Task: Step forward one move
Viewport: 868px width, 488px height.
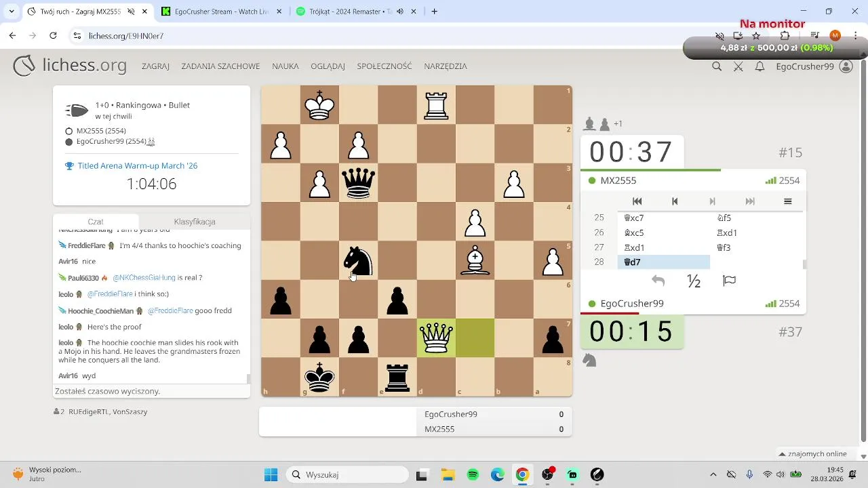Action: coord(712,201)
